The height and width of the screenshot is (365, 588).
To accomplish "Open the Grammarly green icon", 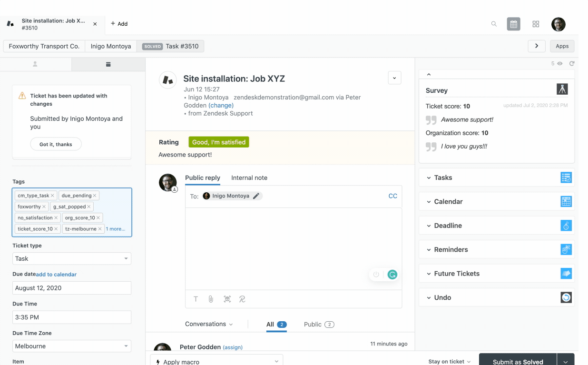I will [x=392, y=275].
